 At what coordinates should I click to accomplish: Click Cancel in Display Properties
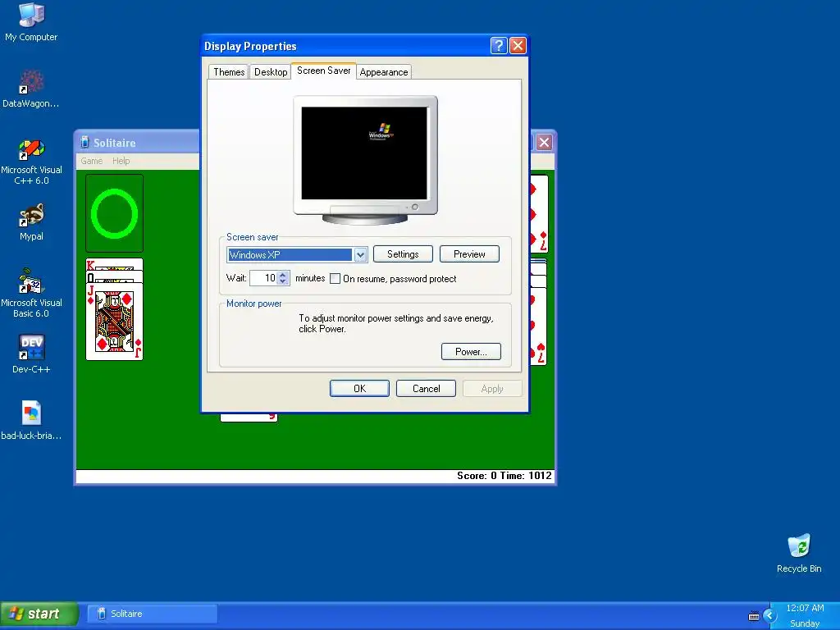(x=426, y=388)
